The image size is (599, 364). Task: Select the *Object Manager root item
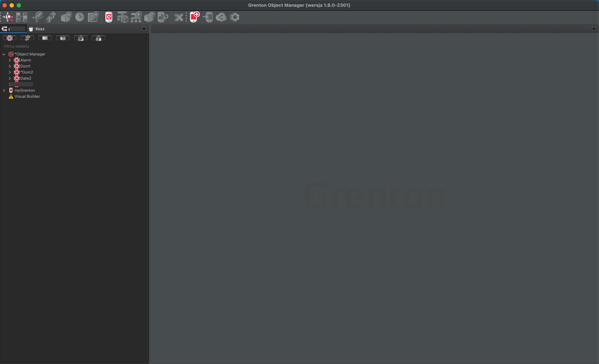(x=30, y=54)
